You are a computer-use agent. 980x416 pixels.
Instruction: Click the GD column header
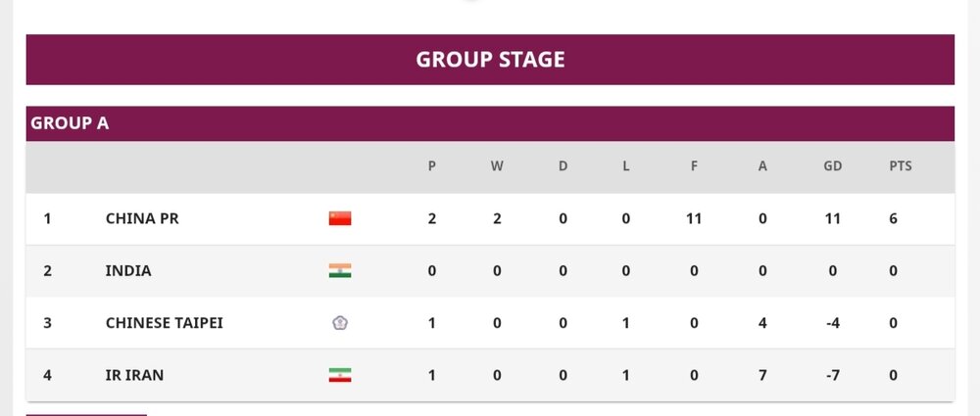(833, 166)
